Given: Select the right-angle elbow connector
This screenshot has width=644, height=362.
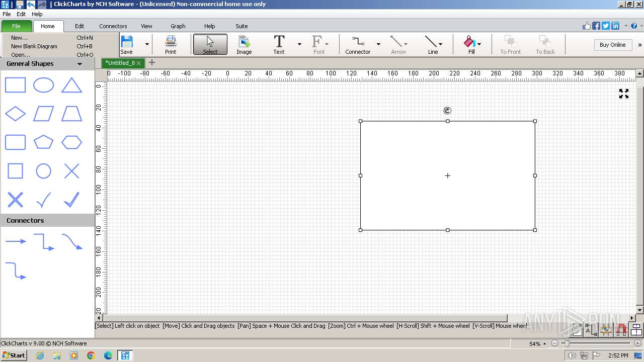Looking at the screenshot, I should pyautogui.click(x=44, y=242).
